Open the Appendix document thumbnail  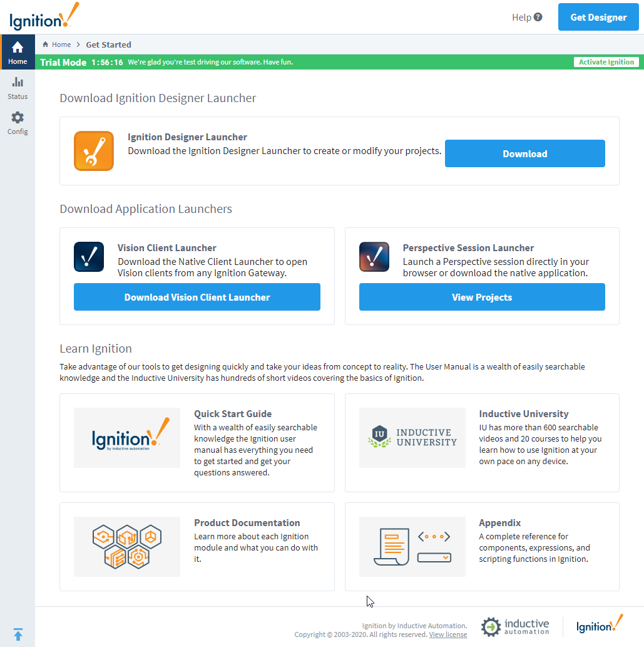click(412, 547)
